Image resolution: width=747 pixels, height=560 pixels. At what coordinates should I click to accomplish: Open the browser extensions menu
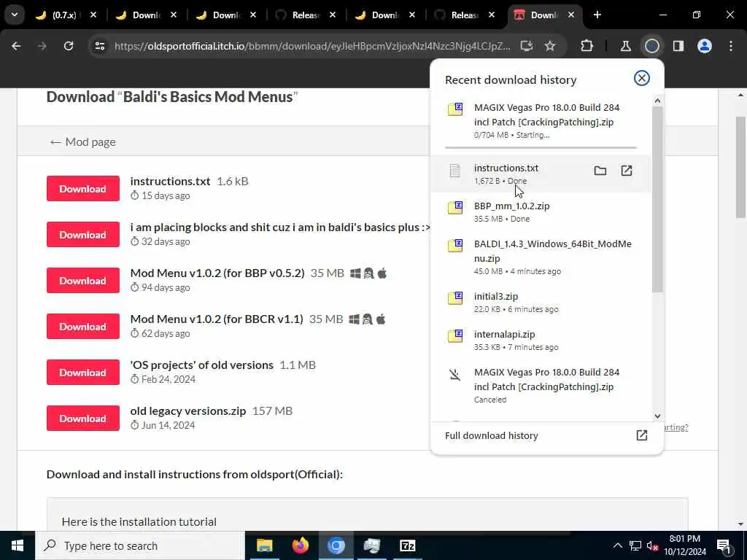[587, 46]
